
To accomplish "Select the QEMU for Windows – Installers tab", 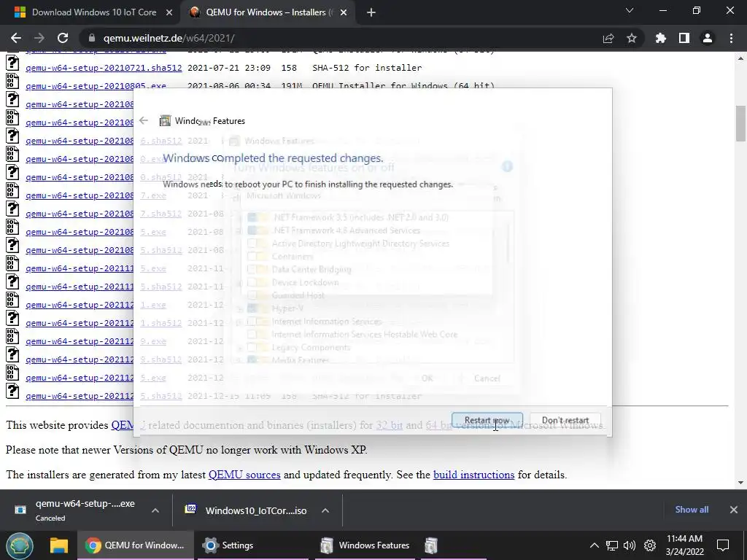I will tap(262, 12).
